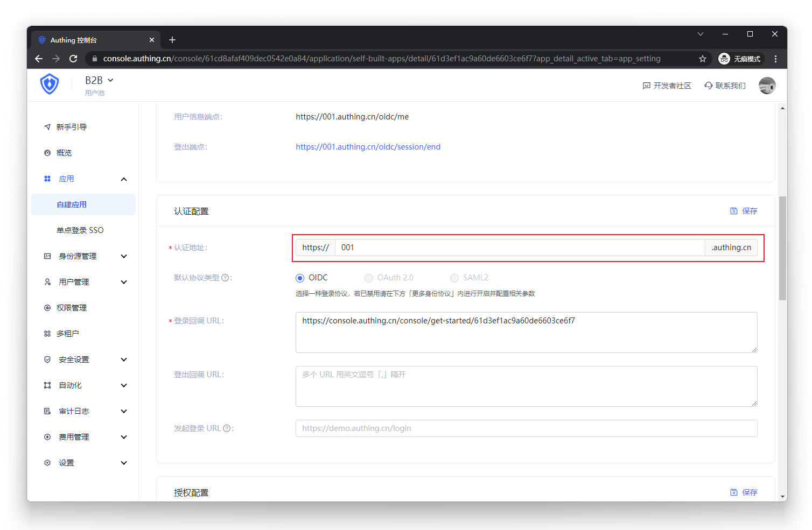Choose the SAML2 protocol radio option
Screen dimensions: 812x530
(x=454, y=278)
